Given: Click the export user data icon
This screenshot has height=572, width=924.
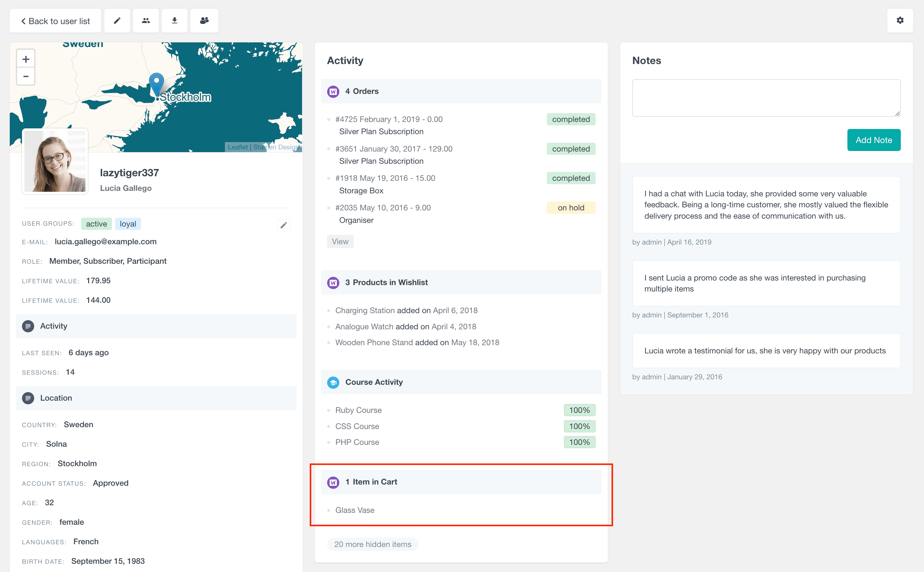Looking at the screenshot, I should coord(174,20).
